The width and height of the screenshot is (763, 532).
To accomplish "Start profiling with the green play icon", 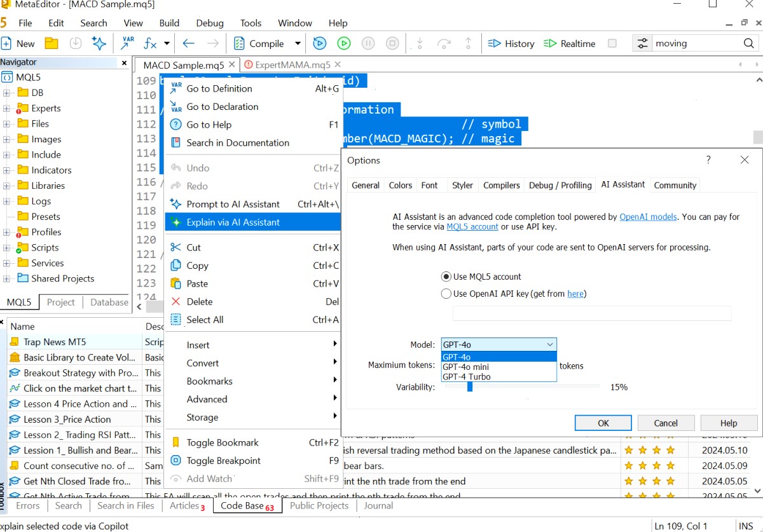I will tap(344, 43).
